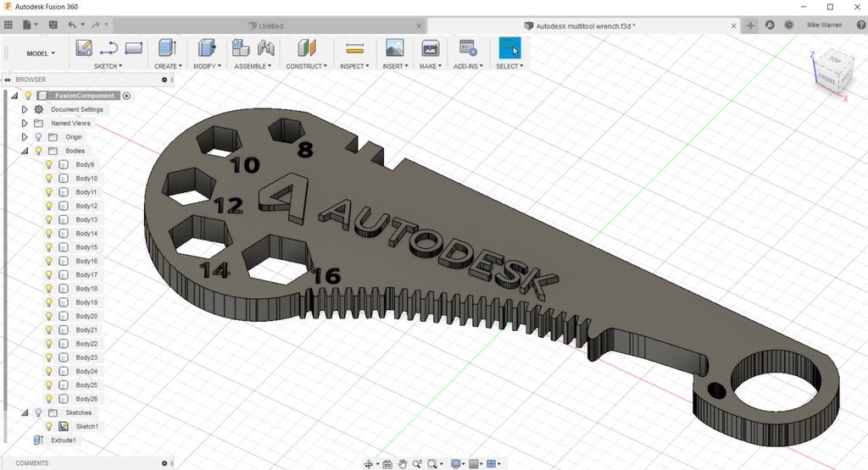Screen dimensions: 868x470
Task: Open the File menu icon
Action: coord(26,25)
